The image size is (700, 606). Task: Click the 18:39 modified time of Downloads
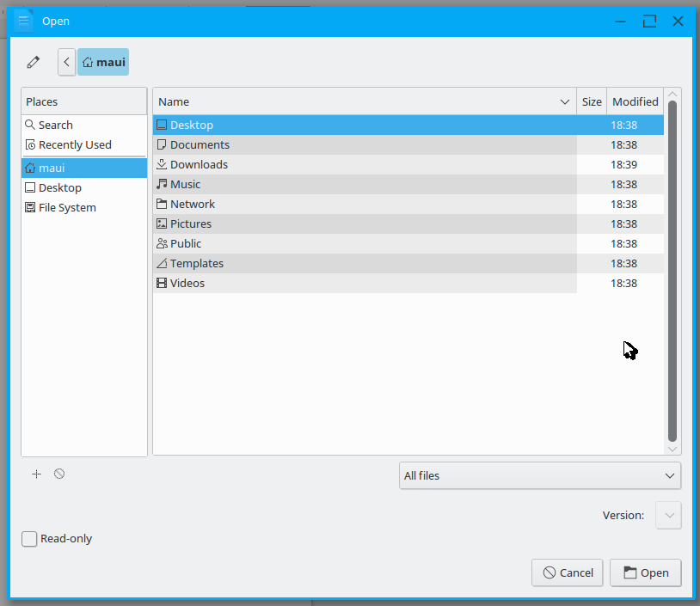point(623,165)
